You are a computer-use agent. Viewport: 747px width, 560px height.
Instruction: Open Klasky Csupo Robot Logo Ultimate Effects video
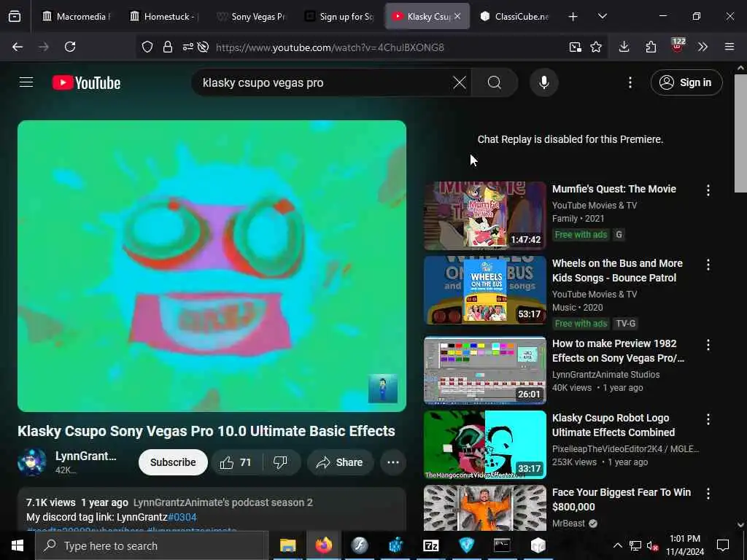(485, 444)
